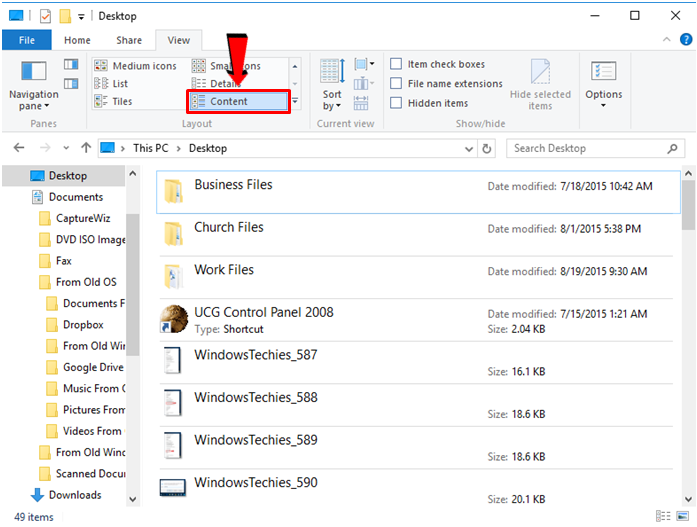The image size is (697, 527).
Task: Select the Fax folder in tree
Action: (x=56, y=261)
